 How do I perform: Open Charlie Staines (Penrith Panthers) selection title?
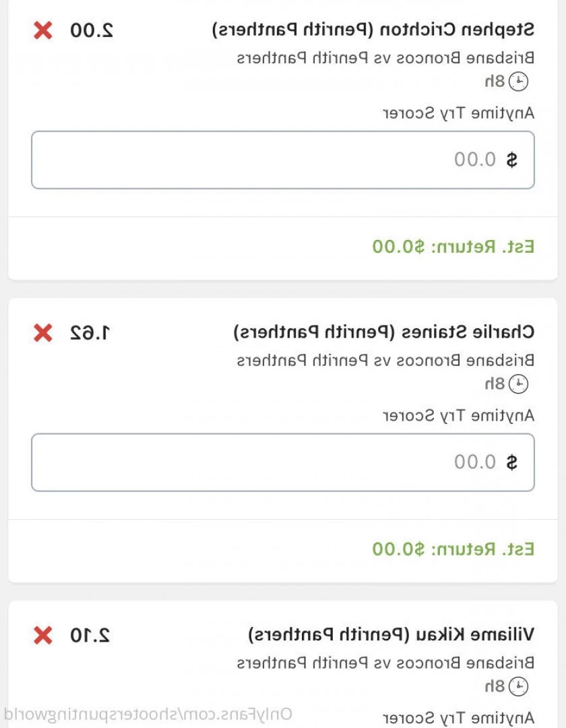[383, 332]
